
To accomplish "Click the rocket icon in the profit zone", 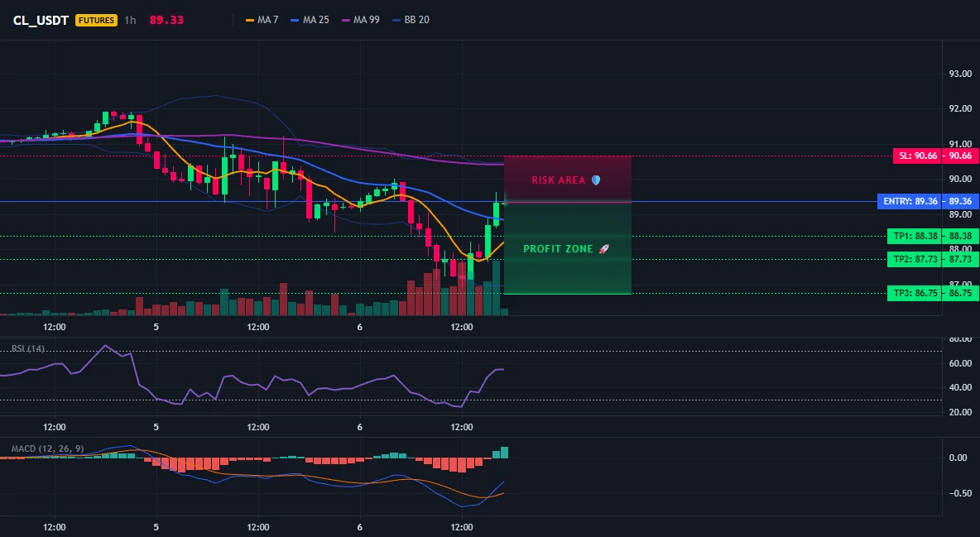I will [x=603, y=249].
